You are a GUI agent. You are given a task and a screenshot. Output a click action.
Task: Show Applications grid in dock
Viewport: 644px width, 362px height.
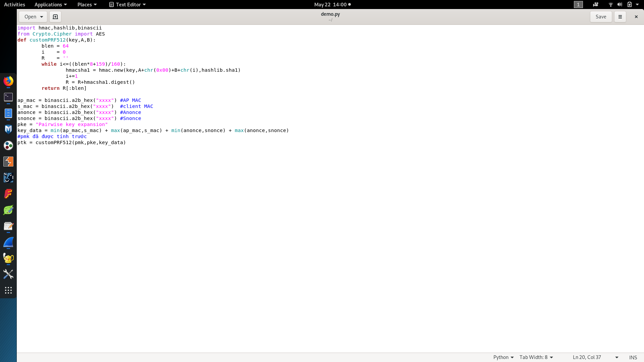[x=8, y=290]
